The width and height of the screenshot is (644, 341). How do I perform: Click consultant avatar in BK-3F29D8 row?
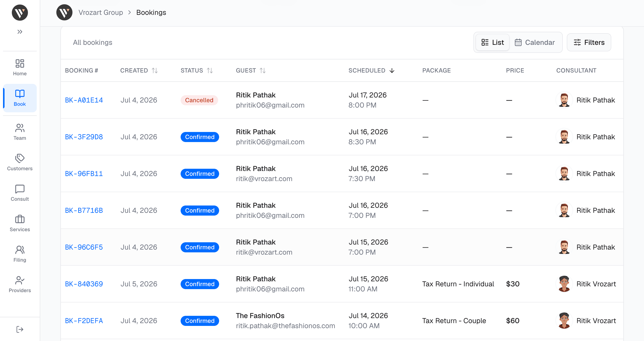(x=564, y=137)
